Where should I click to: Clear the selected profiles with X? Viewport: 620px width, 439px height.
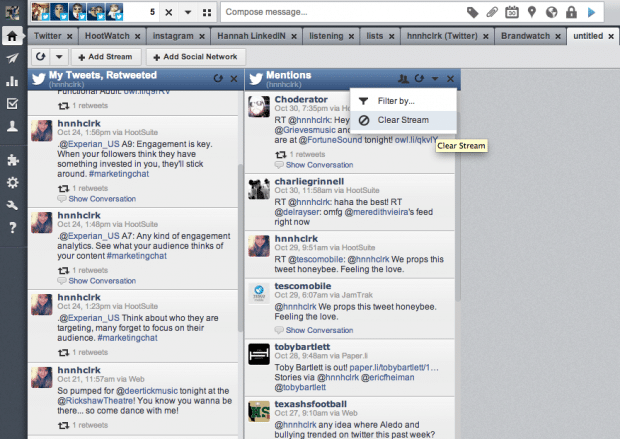169,12
